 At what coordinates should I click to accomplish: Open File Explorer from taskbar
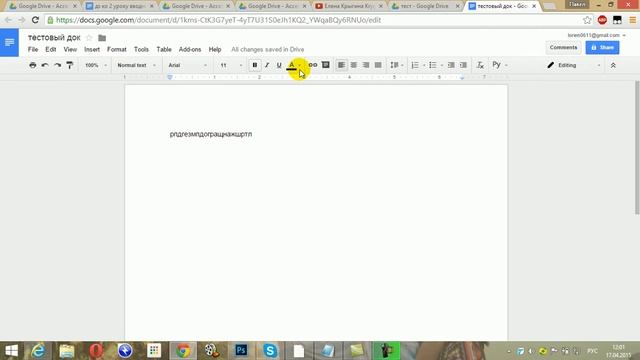67,351
